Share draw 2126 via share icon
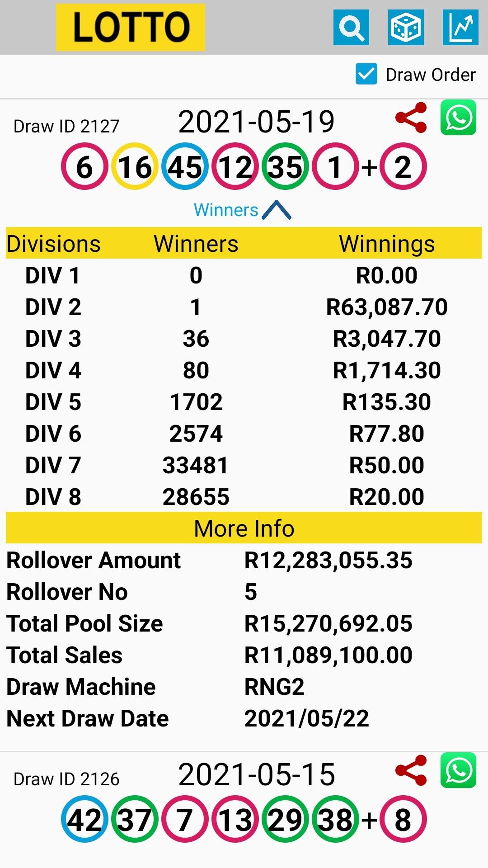Screen dimensions: 488x868 point(411,770)
